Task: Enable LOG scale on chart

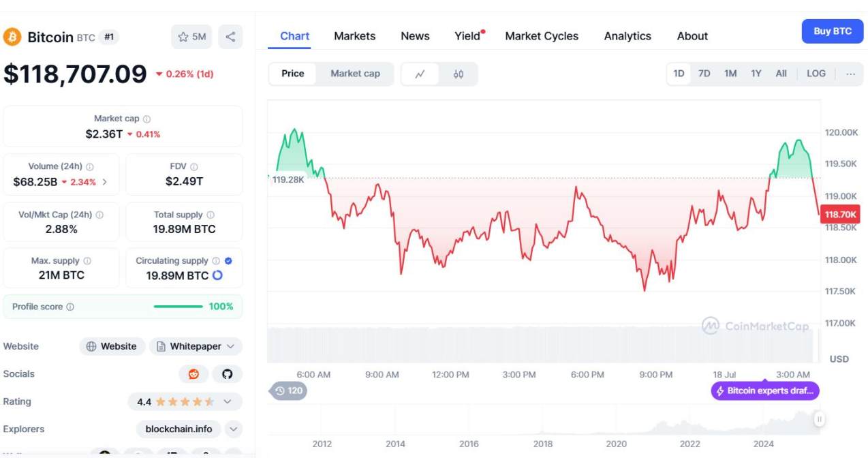Action: point(816,74)
